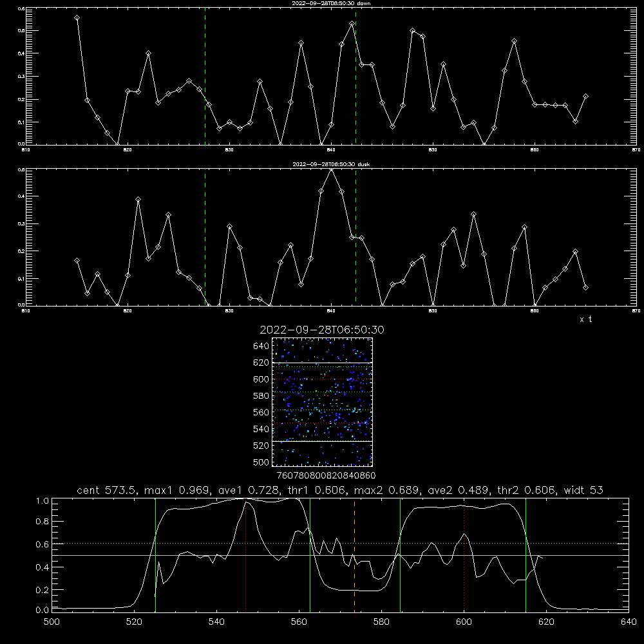
Task: Click the last diamond data point of dawn curve
Action: (585, 96)
